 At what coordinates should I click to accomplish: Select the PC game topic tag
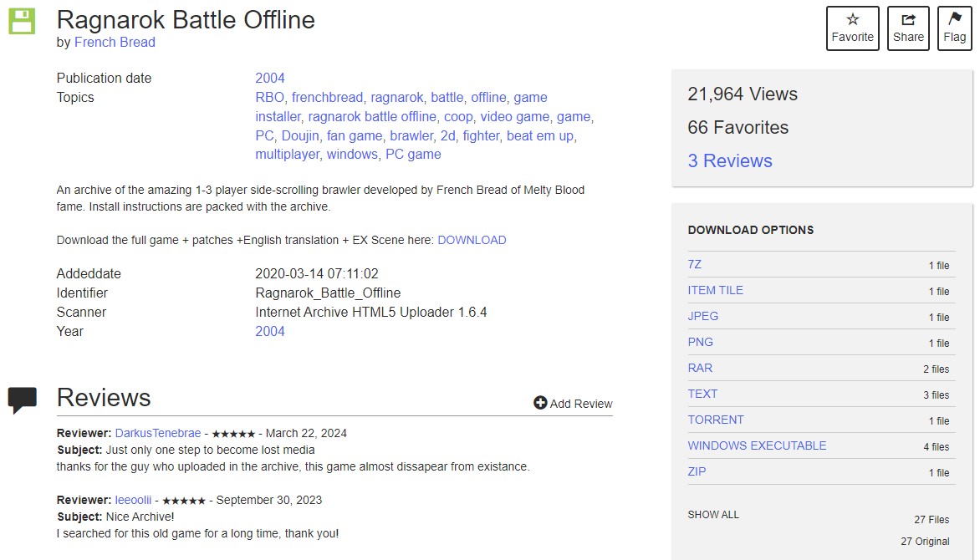[x=413, y=155]
